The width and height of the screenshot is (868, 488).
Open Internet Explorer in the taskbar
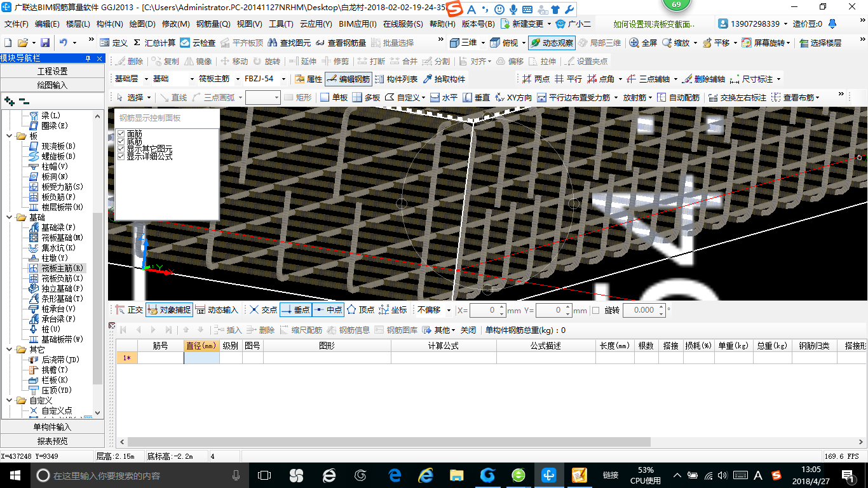pyautogui.click(x=425, y=475)
